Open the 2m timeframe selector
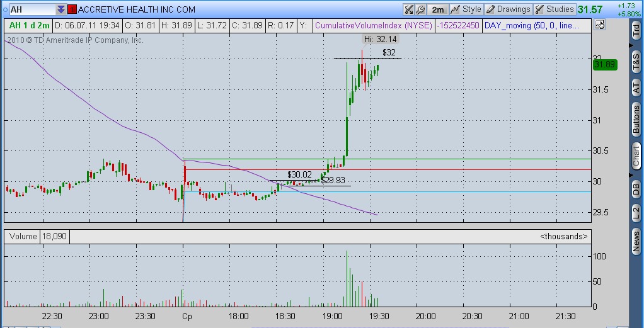The width and height of the screenshot is (644, 328). pyautogui.click(x=437, y=9)
